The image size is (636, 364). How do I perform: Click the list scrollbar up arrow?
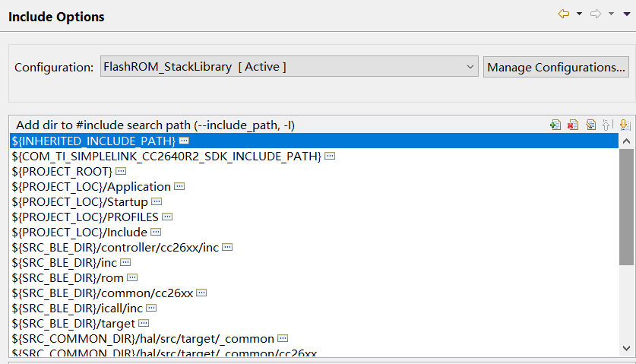(x=626, y=141)
